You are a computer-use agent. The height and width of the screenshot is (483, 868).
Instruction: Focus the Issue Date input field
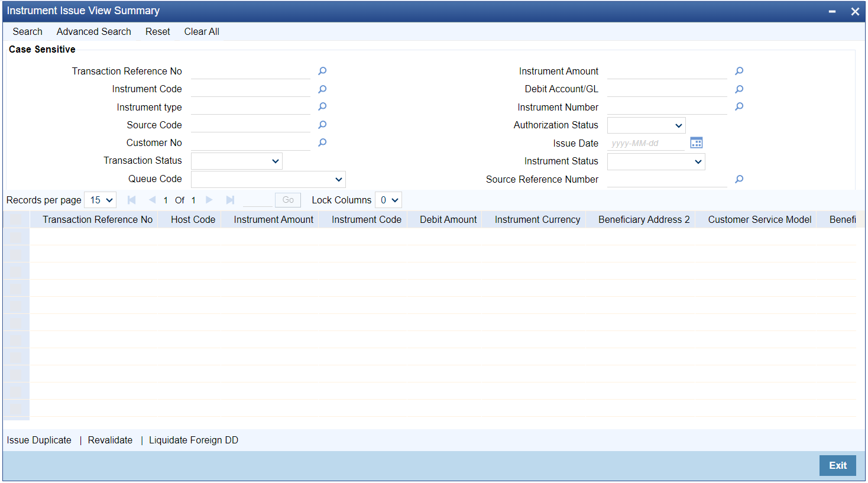tap(646, 143)
